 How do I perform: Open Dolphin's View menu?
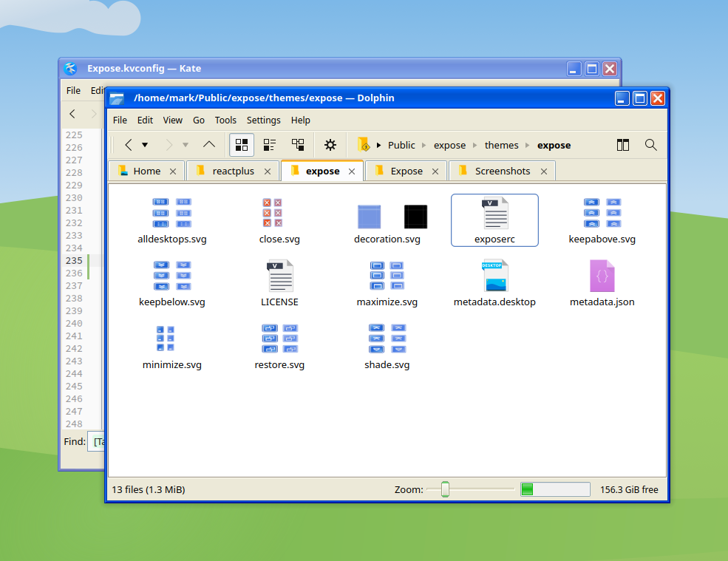point(172,120)
